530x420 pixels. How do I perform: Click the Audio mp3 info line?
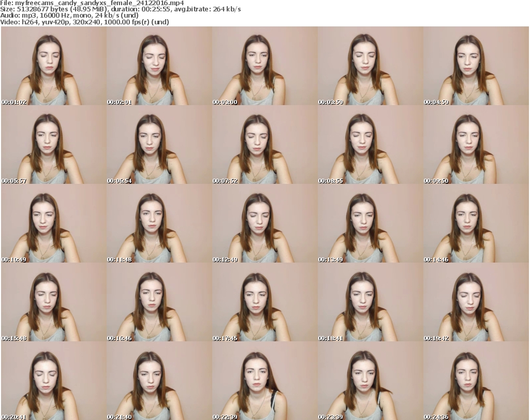pyautogui.click(x=69, y=16)
